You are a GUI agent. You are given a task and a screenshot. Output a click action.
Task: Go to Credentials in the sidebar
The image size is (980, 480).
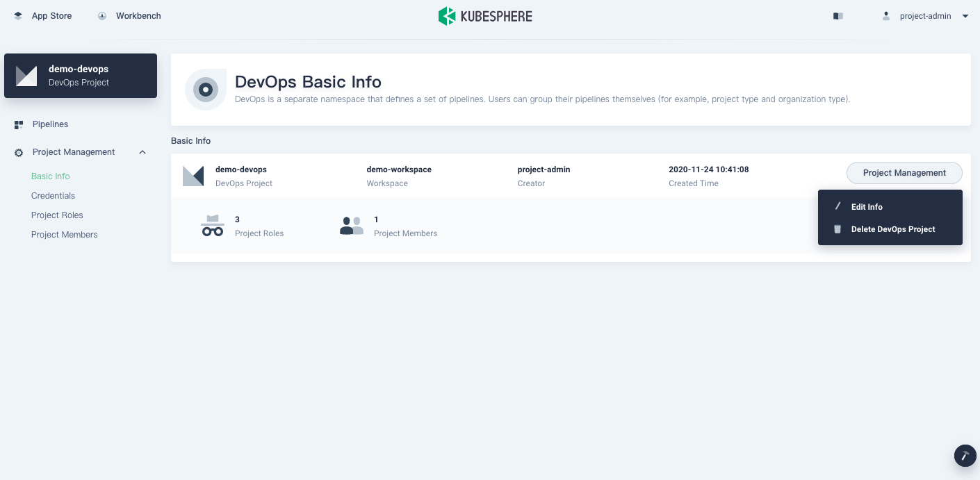tap(53, 196)
